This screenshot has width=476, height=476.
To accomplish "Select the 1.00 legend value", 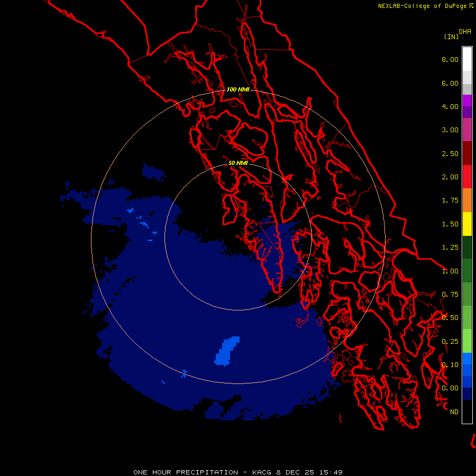I will [450, 271].
